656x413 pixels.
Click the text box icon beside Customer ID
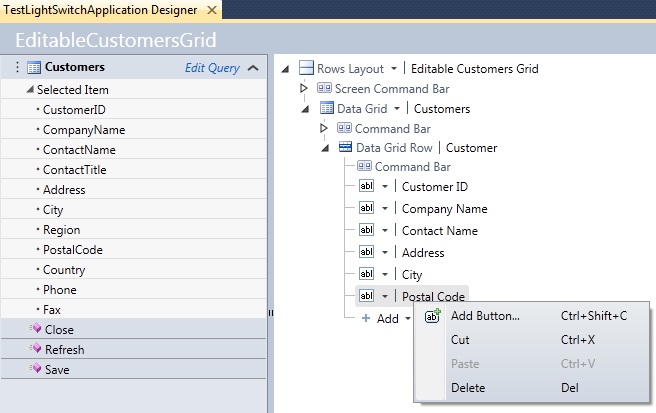pyautogui.click(x=365, y=186)
